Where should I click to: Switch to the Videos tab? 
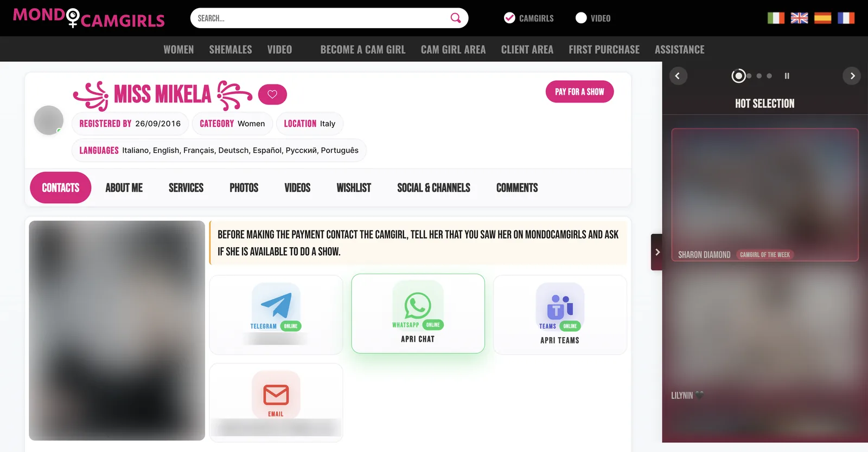(297, 188)
